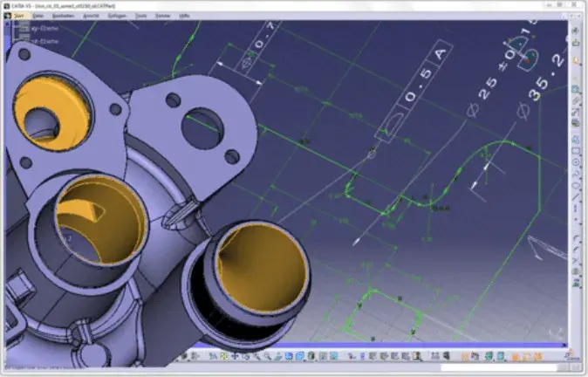Open the Einfügen menu

[x=117, y=16]
